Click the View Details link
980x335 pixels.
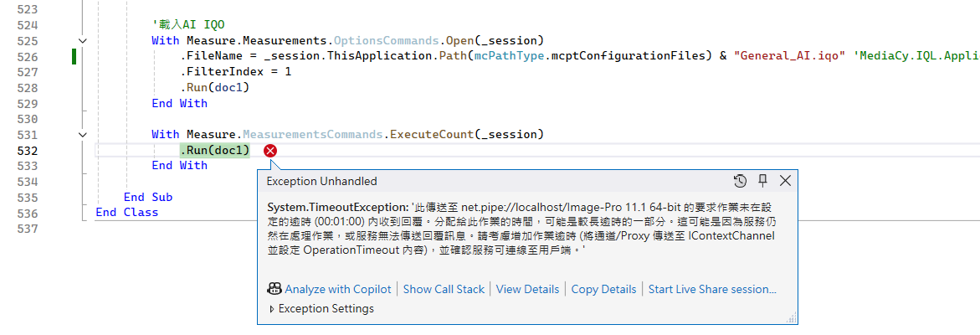click(x=527, y=289)
